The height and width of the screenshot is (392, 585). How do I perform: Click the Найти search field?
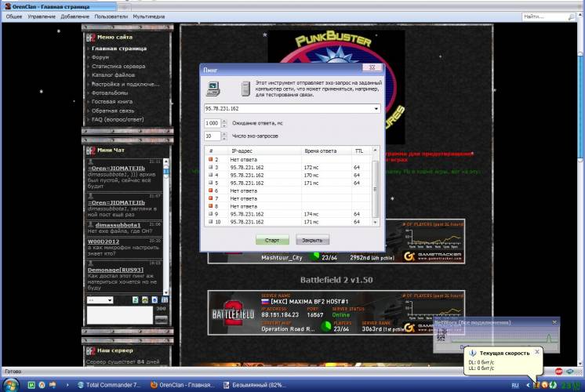point(544,16)
